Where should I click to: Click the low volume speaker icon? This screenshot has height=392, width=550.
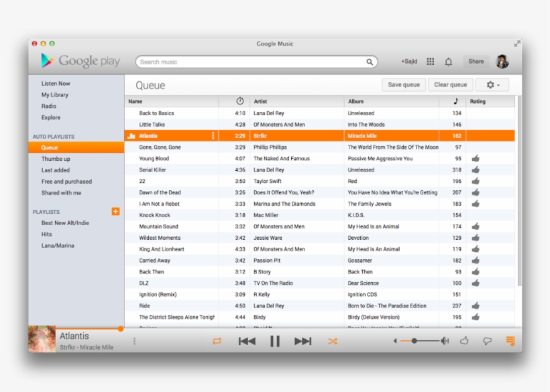click(395, 341)
